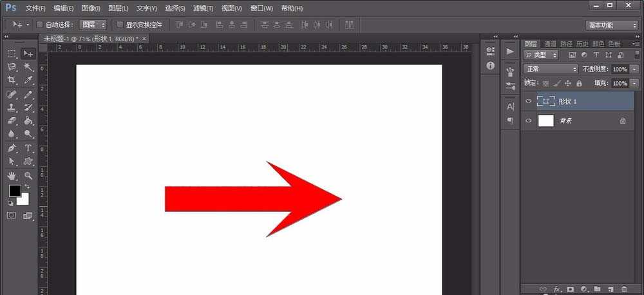
Task: Open the 基本功能 workspace dropdown
Action: (611, 25)
